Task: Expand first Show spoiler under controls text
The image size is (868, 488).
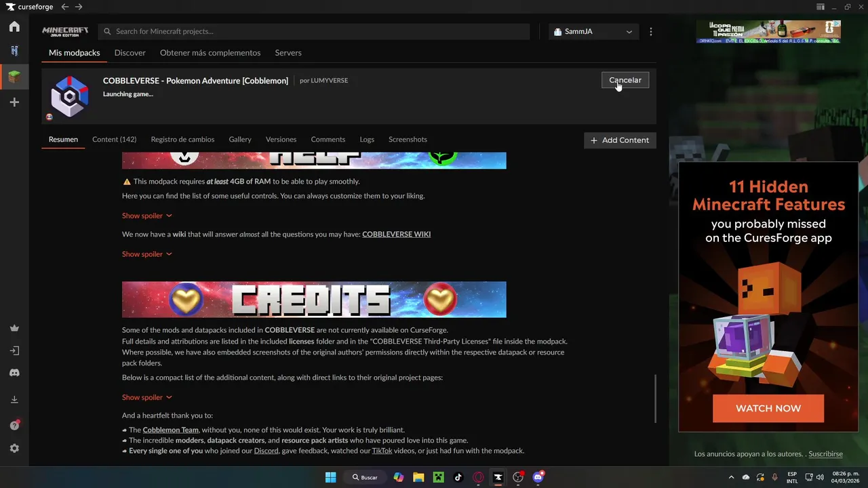Action: [x=147, y=216]
